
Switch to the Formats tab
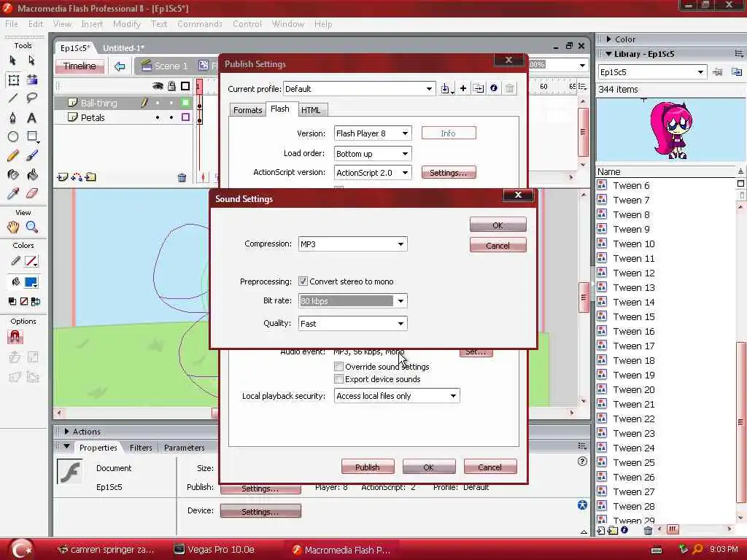pos(247,110)
